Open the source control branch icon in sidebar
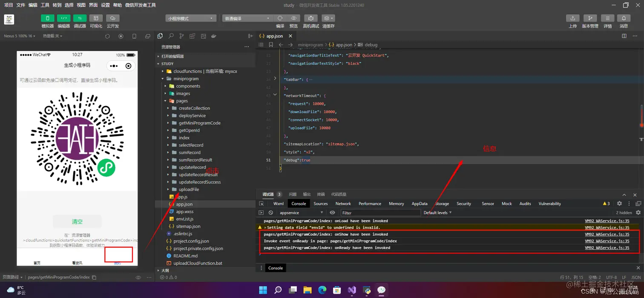 click(x=181, y=36)
